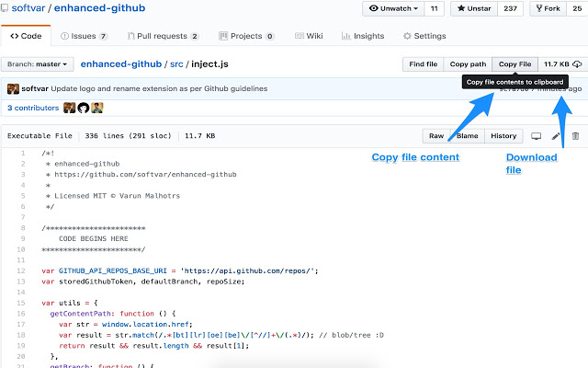Open desktop view via monitor icon
Image resolution: width=588 pixels, height=368 pixels.
click(x=536, y=136)
